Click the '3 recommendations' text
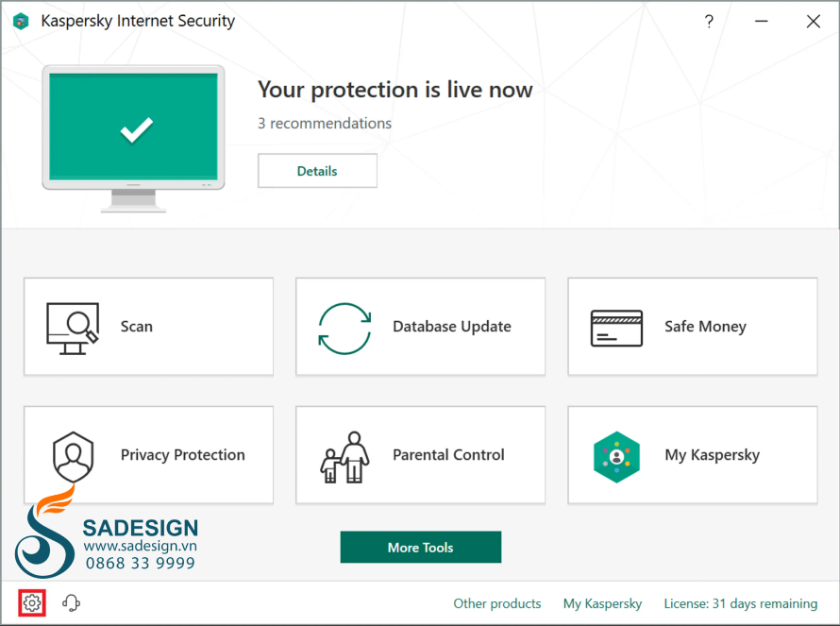This screenshot has width=840, height=626. tap(325, 124)
